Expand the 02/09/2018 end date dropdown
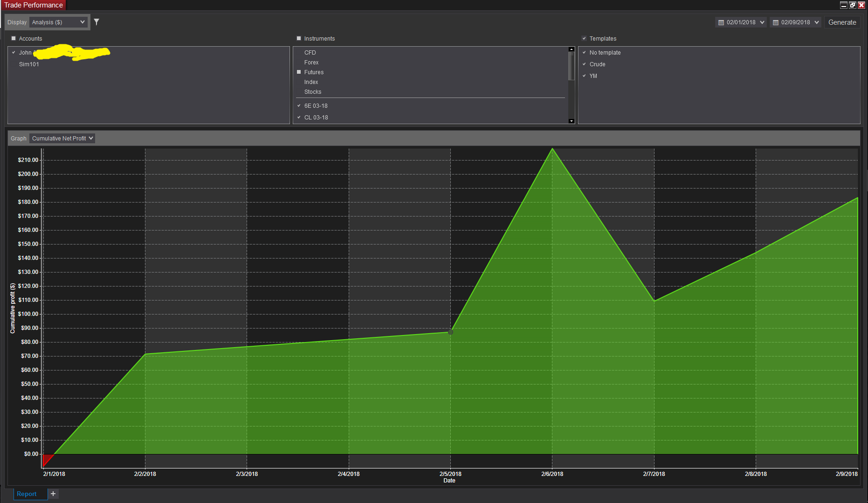 click(x=817, y=22)
